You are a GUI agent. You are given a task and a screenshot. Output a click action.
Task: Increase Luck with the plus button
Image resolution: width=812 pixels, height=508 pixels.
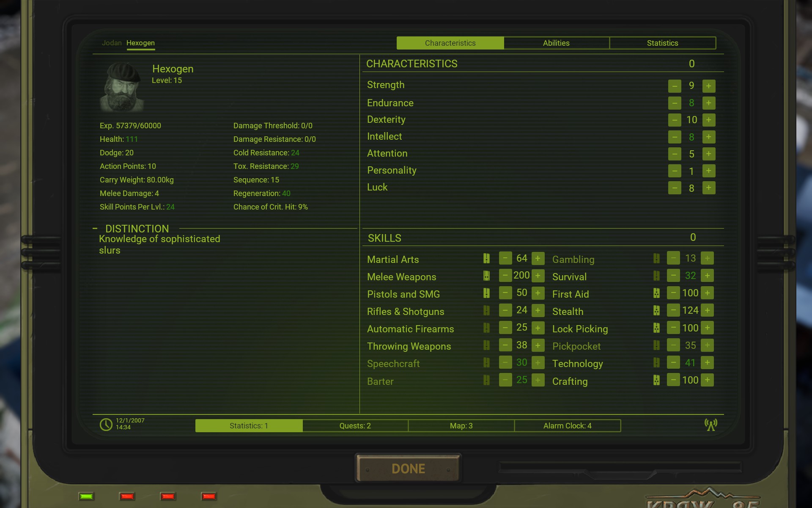coord(708,188)
